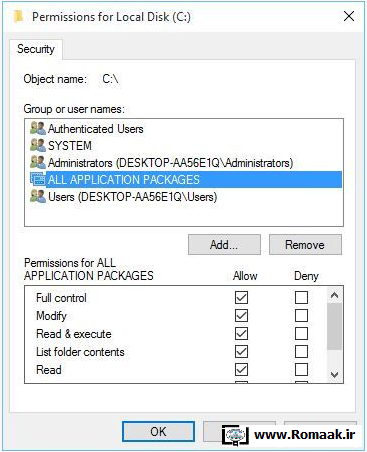The width and height of the screenshot is (367, 452).
Task: Open the Security tab
Action: pyautogui.click(x=36, y=49)
